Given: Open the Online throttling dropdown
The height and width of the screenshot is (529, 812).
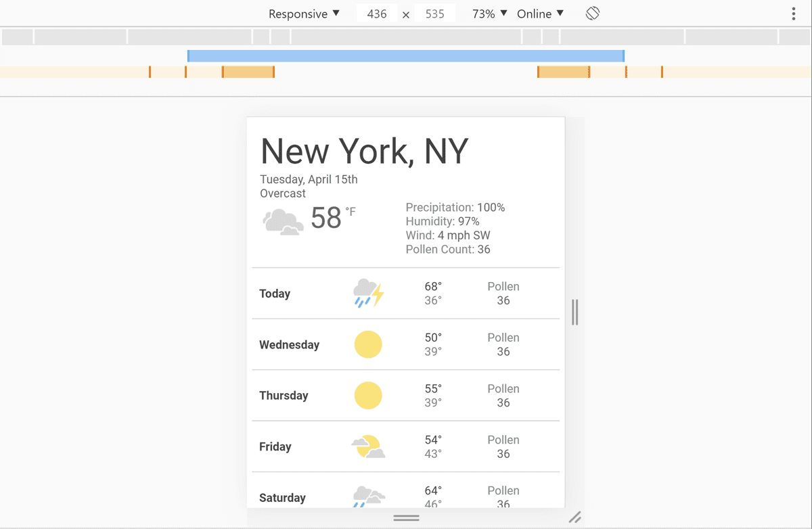Looking at the screenshot, I should pyautogui.click(x=539, y=13).
